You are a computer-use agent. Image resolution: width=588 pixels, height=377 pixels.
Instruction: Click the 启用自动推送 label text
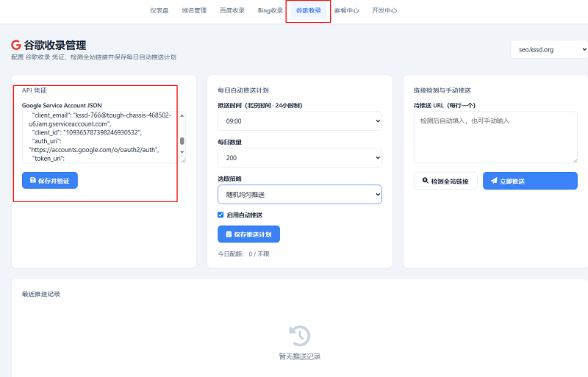click(x=245, y=215)
